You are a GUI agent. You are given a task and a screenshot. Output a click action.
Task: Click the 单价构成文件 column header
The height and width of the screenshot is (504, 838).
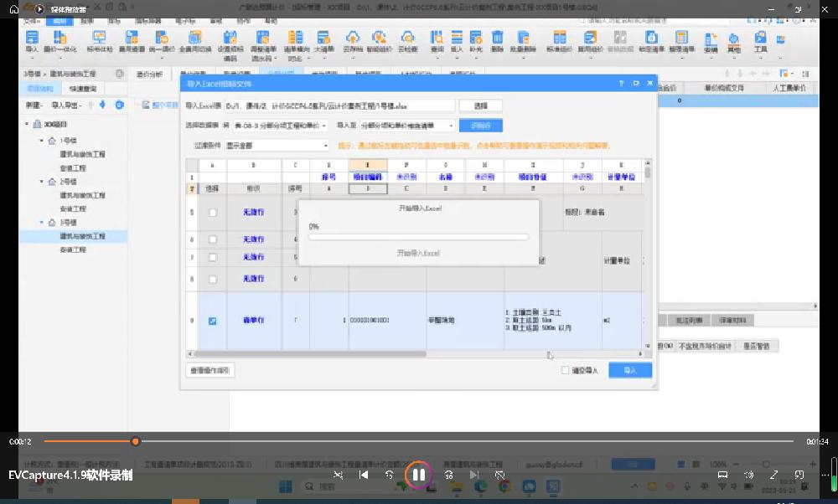coord(724,88)
